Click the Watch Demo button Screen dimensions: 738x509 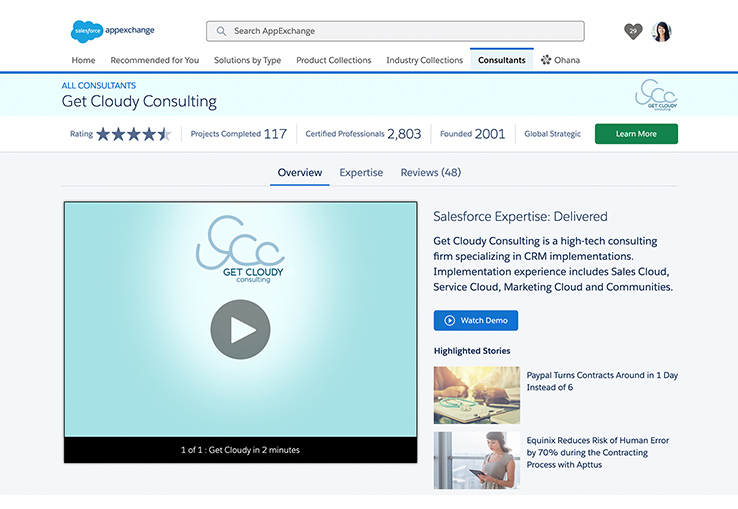[x=476, y=320]
